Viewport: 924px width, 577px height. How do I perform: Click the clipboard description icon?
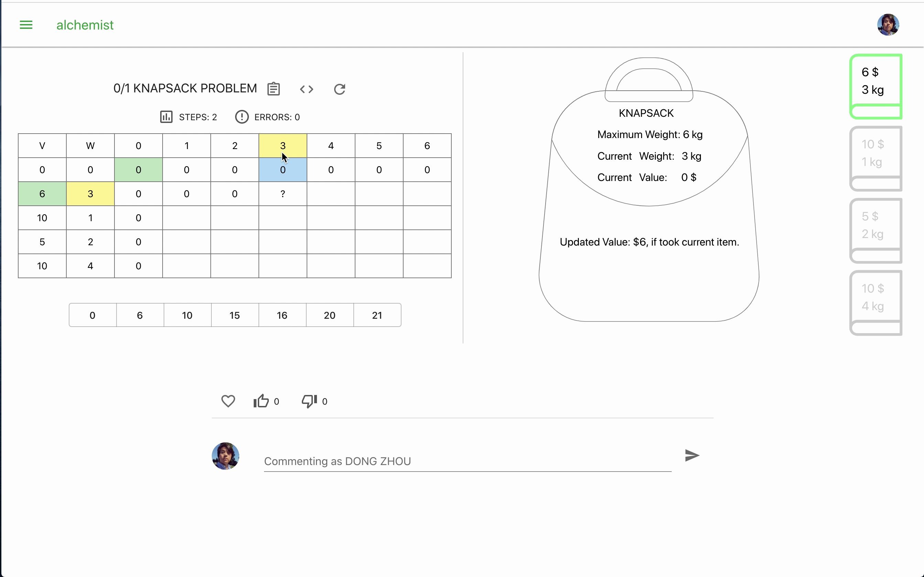(273, 89)
